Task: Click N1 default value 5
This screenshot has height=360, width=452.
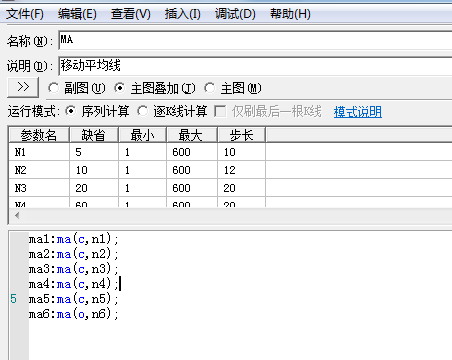Action: tap(94, 152)
